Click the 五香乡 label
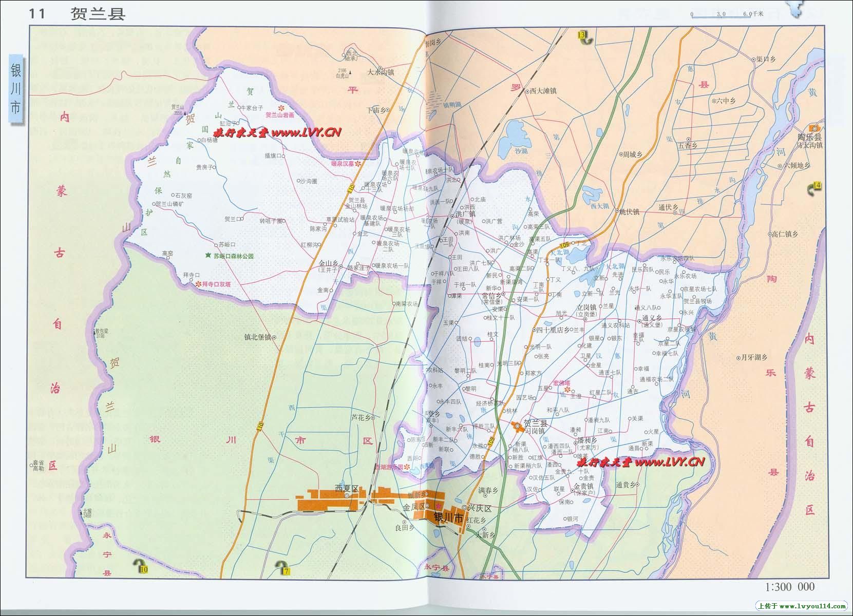 [x=688, y=145]
